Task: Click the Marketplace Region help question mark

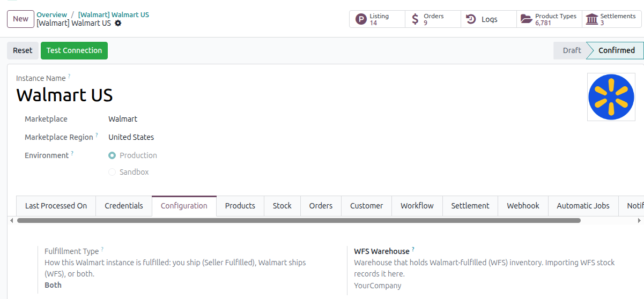Action: [x=97, y=136]
